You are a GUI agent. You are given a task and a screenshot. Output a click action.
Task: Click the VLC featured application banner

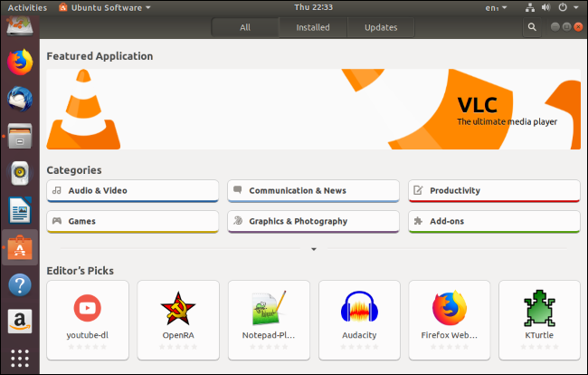click(x=313, y=109)
